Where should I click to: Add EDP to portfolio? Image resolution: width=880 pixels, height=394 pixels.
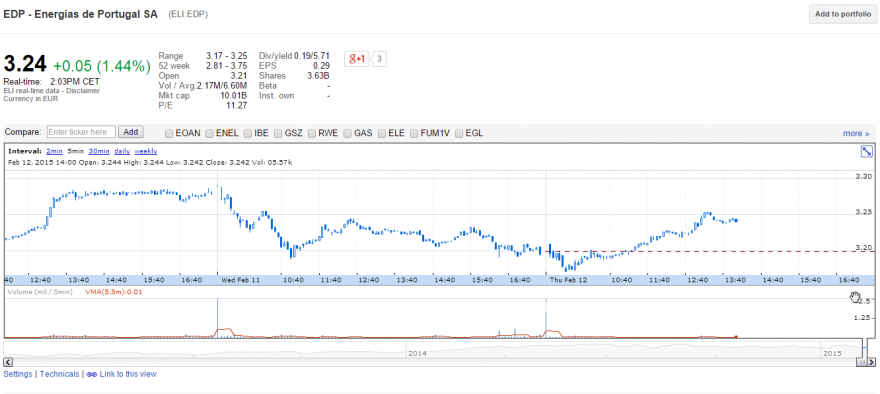tap(842, 14)
